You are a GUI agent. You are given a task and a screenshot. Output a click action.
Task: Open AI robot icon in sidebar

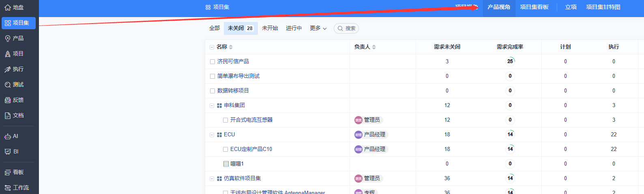8,136
